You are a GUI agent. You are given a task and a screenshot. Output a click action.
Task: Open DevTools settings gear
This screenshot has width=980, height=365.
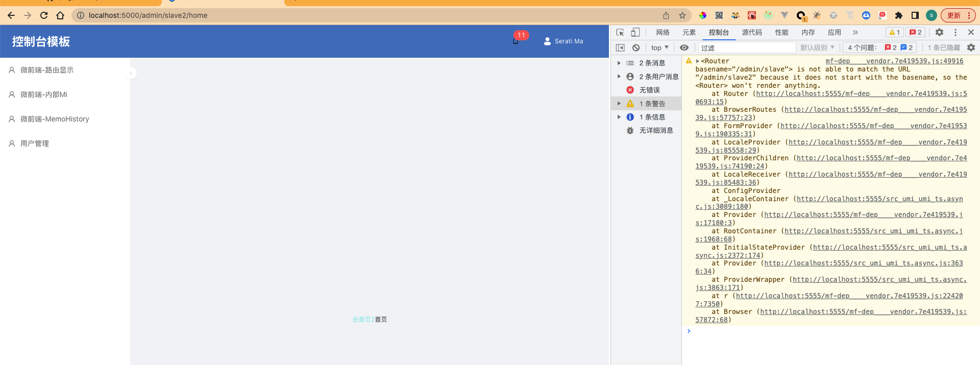tap(939, 32)
